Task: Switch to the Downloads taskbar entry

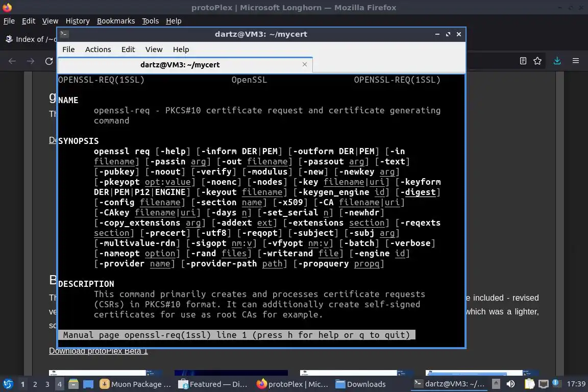Action: pyautogui.click(x=361, y=384)
